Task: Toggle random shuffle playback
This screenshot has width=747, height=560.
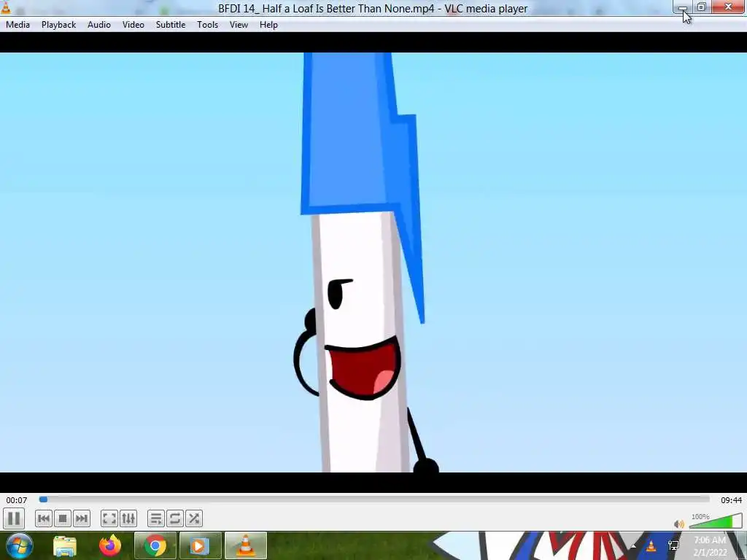Action: pyautogui.click(x=194, y=518)
